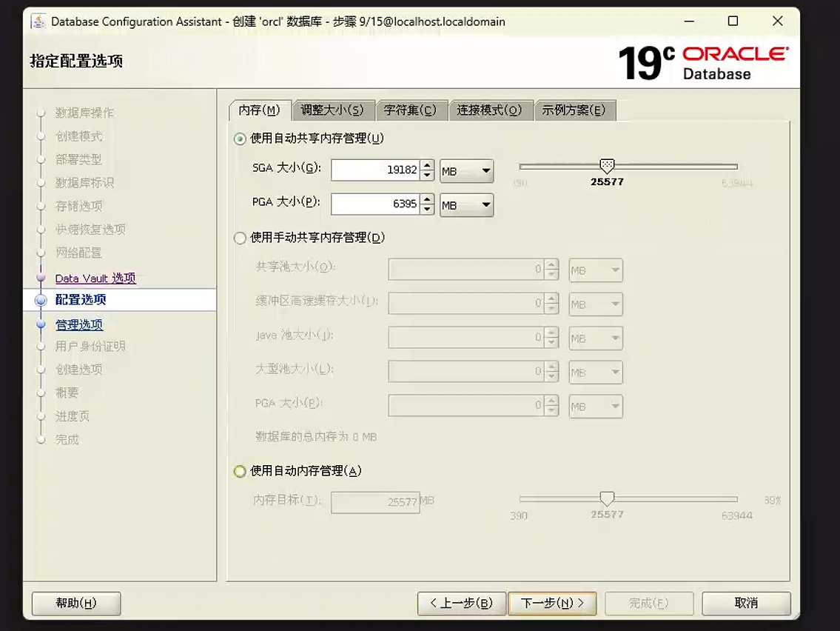Switch to the 内存(M) tab
This screenshot has height=631, width=840.
tap(259, 110)
